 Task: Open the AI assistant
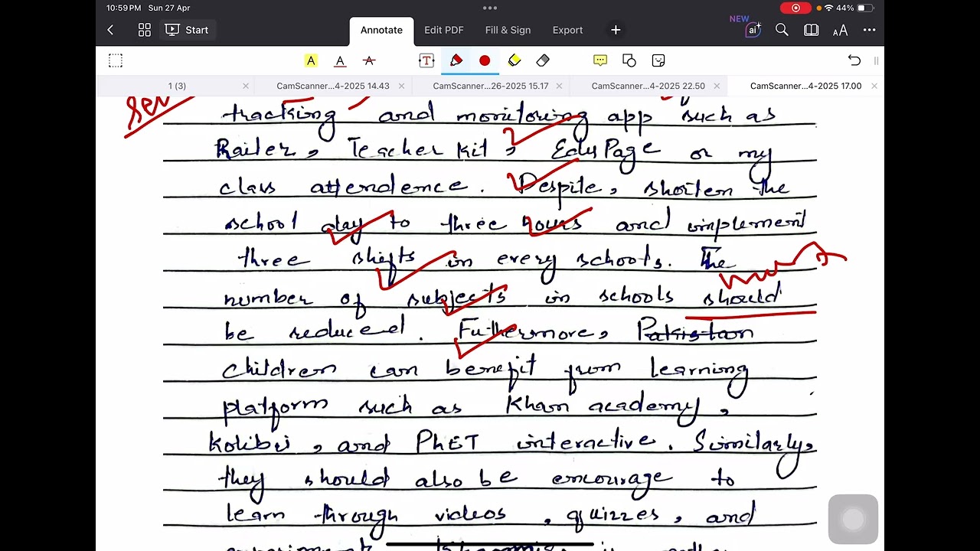(753, 30)
